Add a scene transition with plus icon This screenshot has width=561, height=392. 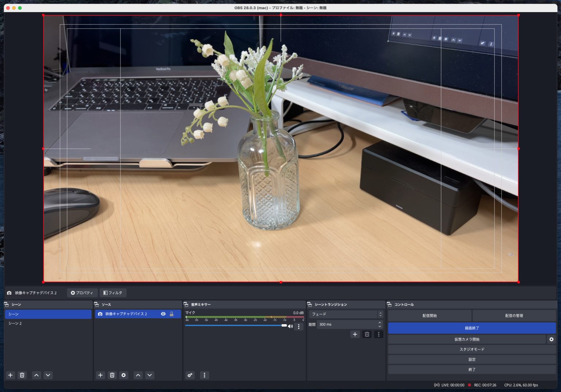tap(355, 334)
